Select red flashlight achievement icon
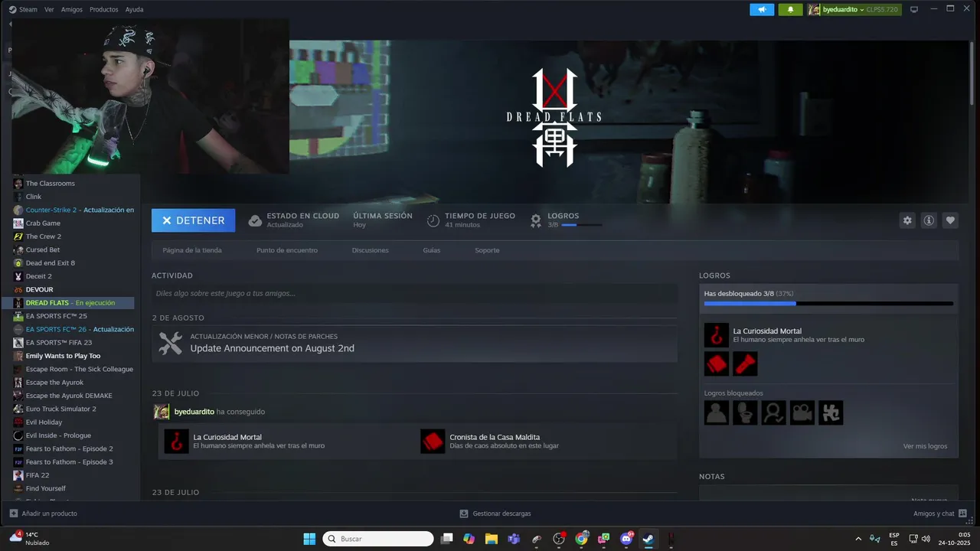The image size is (980, 551). click(x=745, y=364)
